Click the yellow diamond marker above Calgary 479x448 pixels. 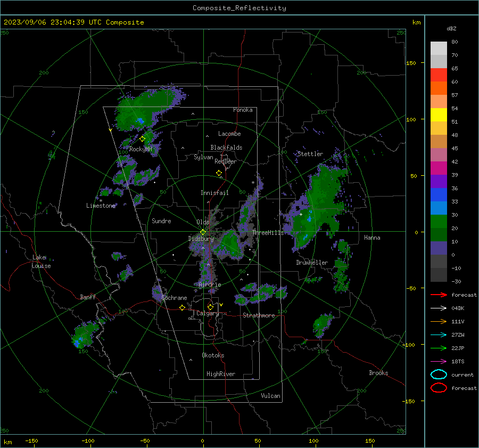pos(210,307)
